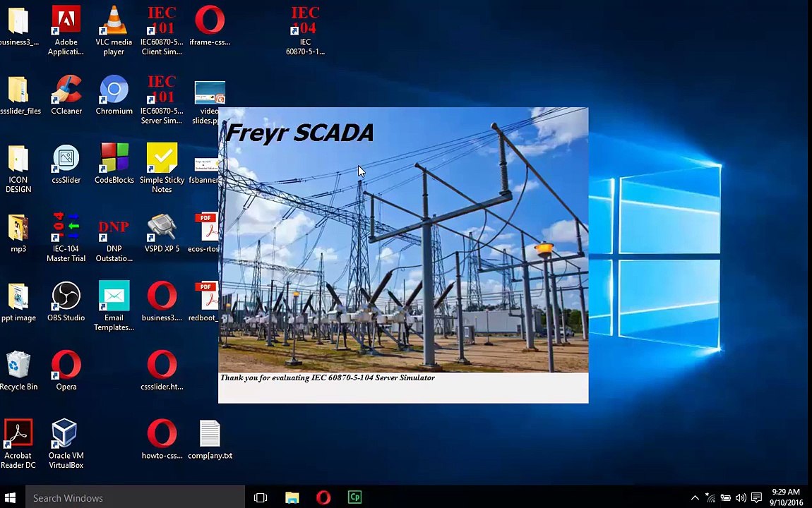
Task: Open the Windows Start menu
Action: click(x=11, y=497)
